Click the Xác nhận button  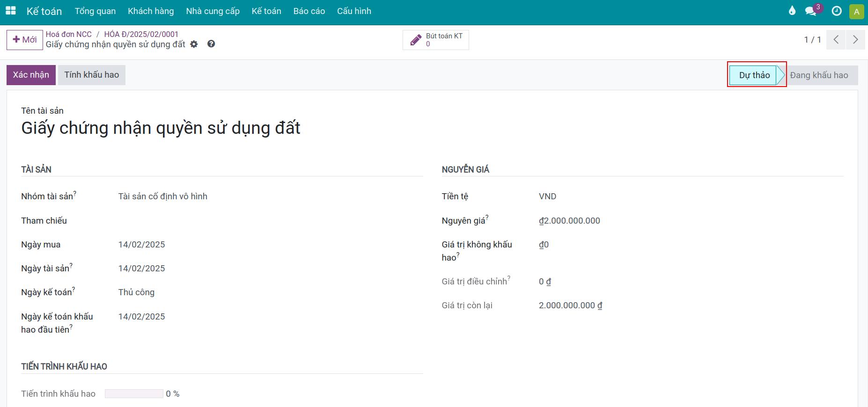coord(31,75)
